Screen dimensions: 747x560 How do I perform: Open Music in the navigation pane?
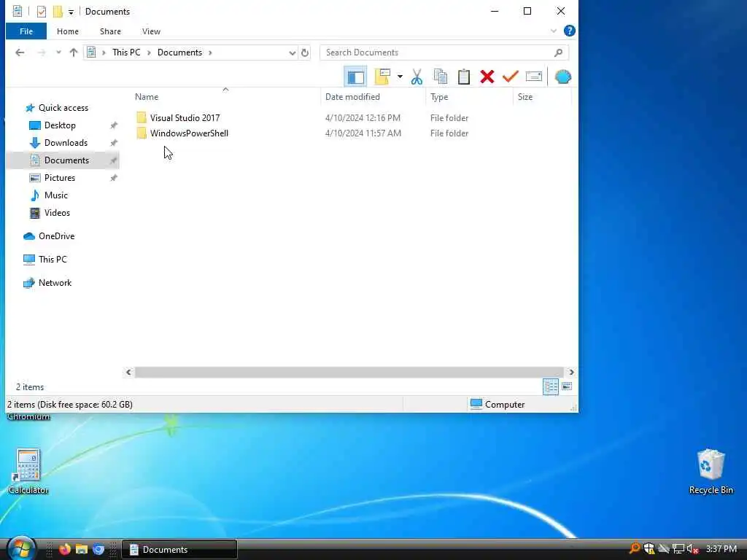[x=55, y=195]
